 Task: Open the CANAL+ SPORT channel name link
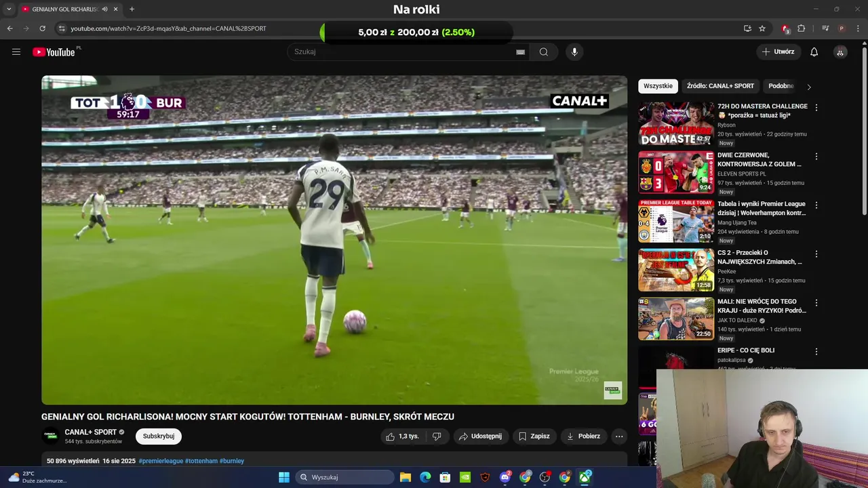pos(91,432)
